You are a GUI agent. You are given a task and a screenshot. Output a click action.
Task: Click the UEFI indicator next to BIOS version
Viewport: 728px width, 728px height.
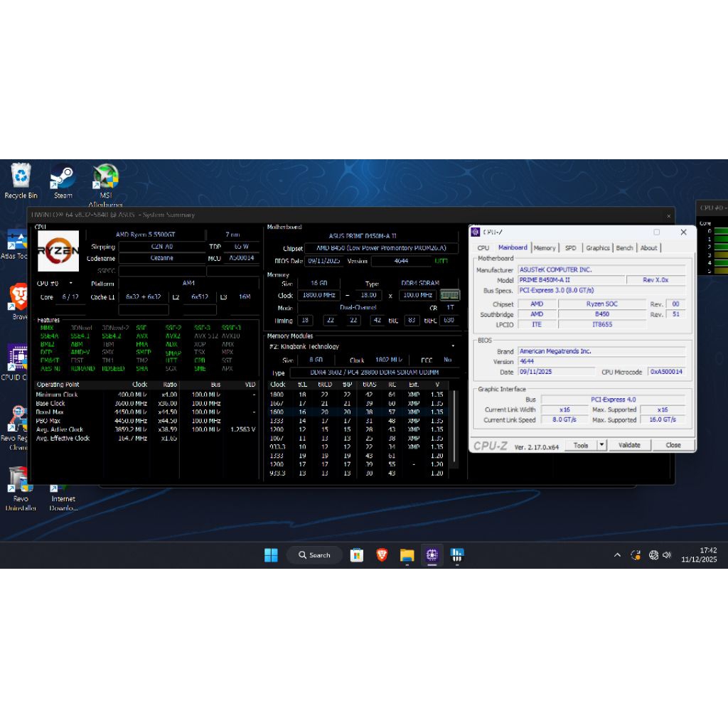(x=441, y=261)
